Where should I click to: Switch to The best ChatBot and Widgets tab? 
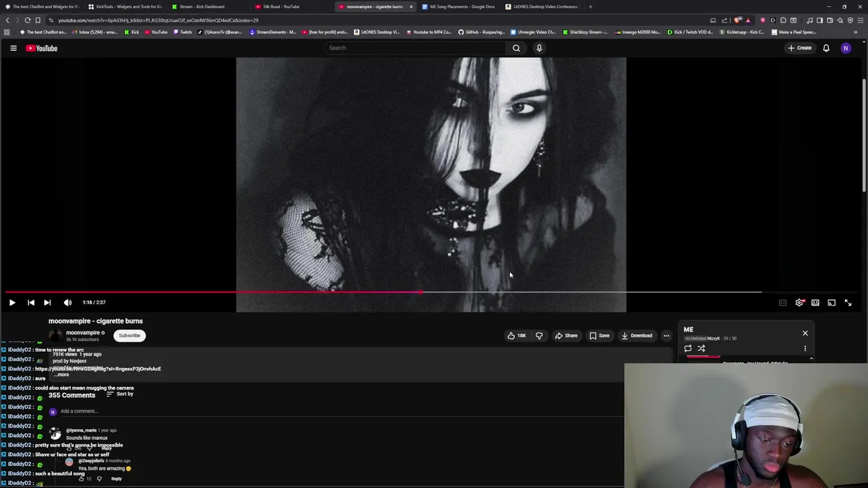coord(41,7)
